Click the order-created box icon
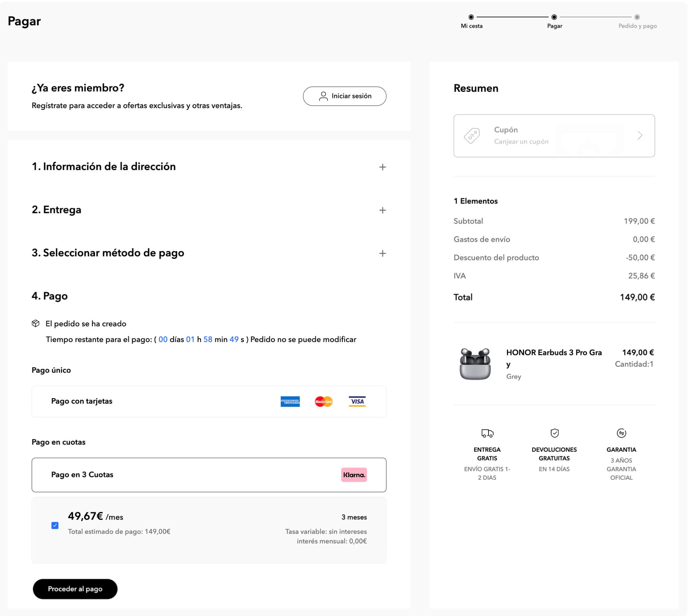 pyautogui.click(x=36, y=323)
